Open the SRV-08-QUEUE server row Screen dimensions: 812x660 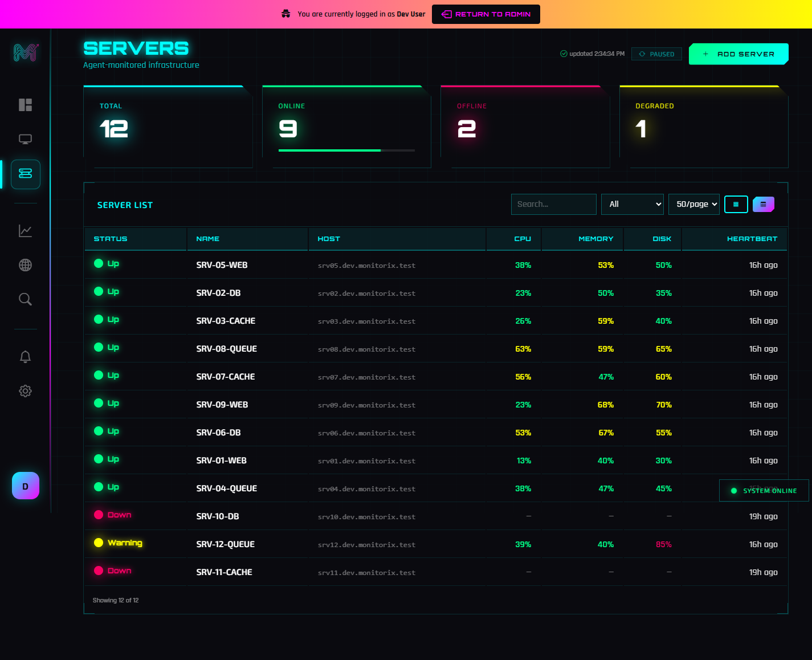pyautogui.click(x=436, y=349)
